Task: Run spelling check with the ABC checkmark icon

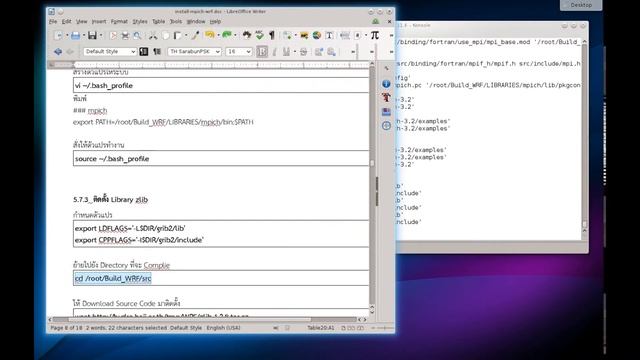Action: tap(260, 36)
